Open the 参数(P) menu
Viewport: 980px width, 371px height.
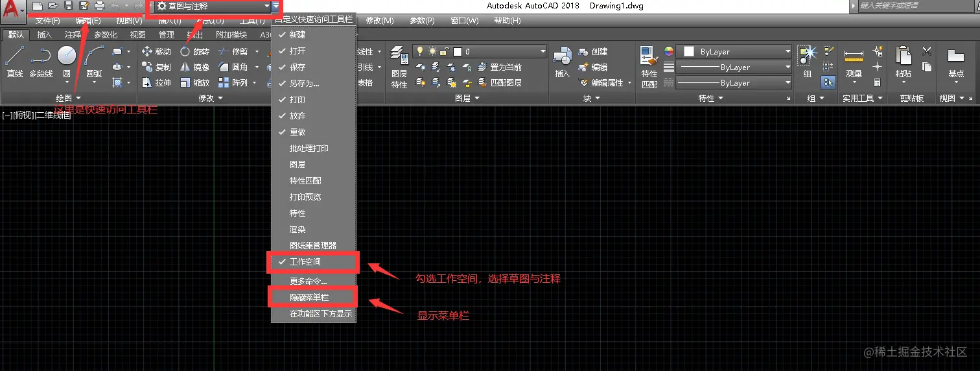(422, 21)
